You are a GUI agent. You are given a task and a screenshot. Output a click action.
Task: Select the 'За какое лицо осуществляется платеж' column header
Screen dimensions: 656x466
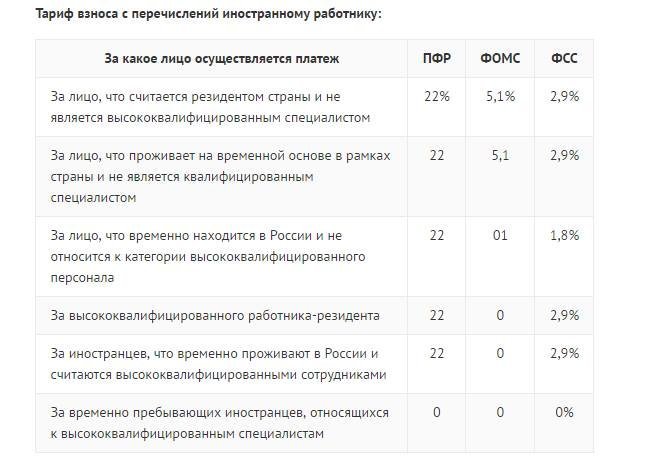pos(221,58)
